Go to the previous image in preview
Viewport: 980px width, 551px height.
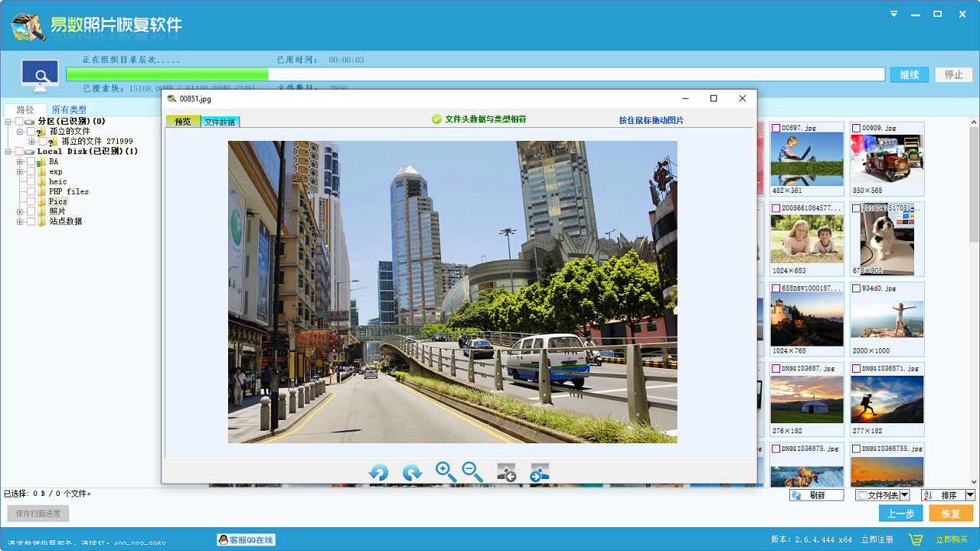pos(506,473)
